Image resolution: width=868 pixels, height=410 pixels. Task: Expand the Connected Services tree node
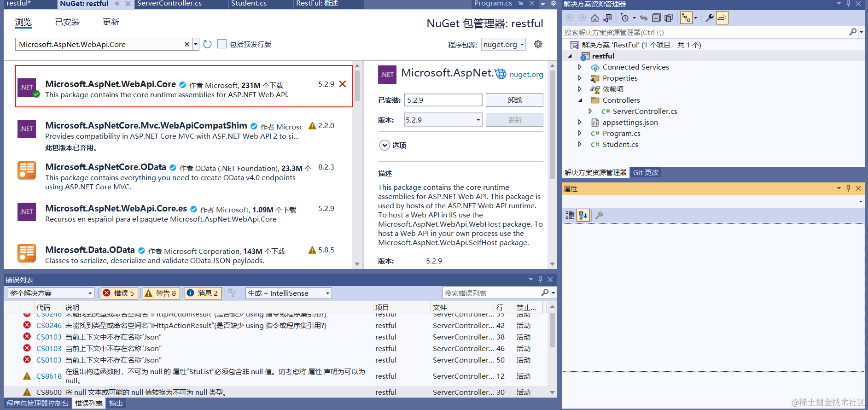point(580,67)
